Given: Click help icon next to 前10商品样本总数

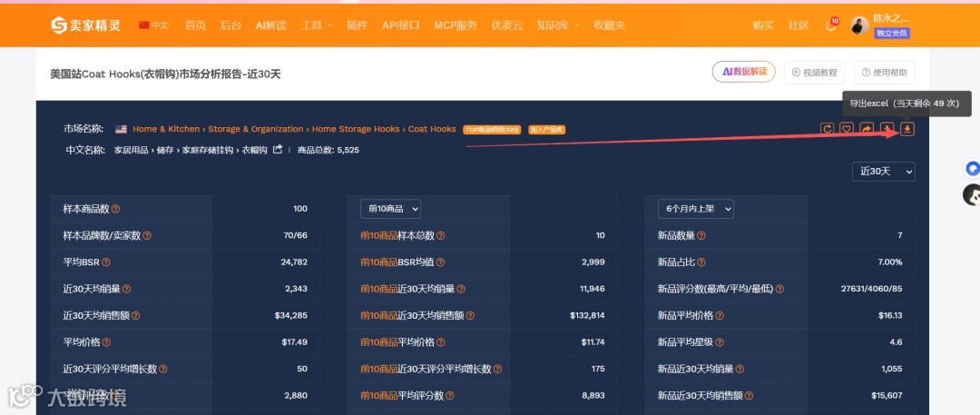Looking at the screenshot, I should [441, 236].
